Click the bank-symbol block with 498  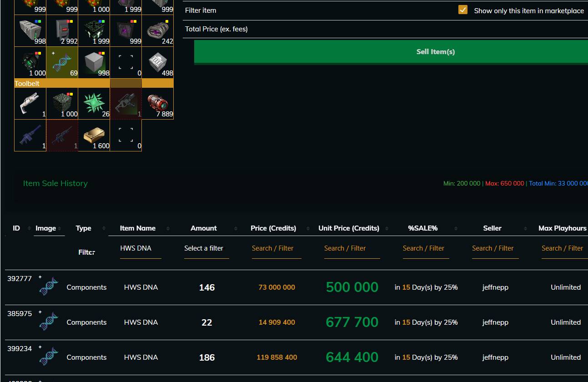pos(157,63)
